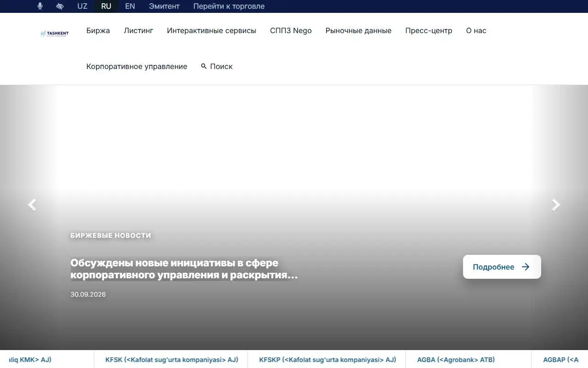Click the Подробнее button
Screen dimensions: 588x368
tap(502, 267)
